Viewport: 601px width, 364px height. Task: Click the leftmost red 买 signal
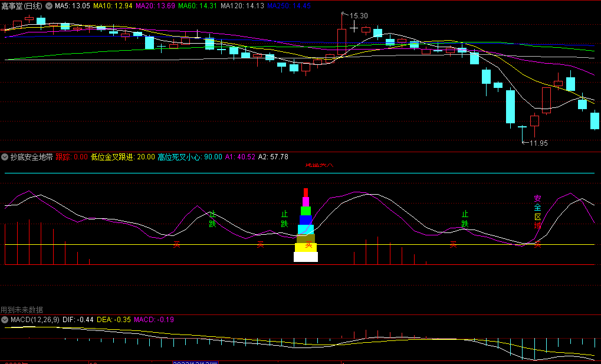[176, 244]
